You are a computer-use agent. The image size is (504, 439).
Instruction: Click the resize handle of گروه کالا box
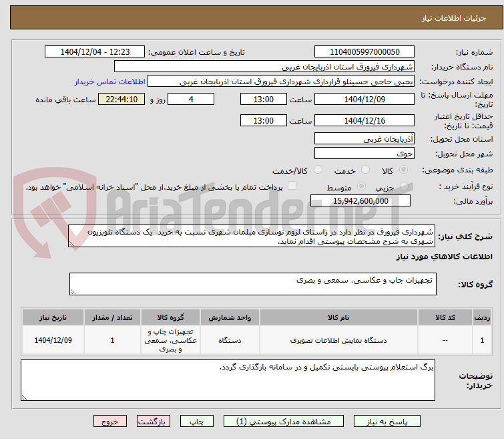click(73, 292)
